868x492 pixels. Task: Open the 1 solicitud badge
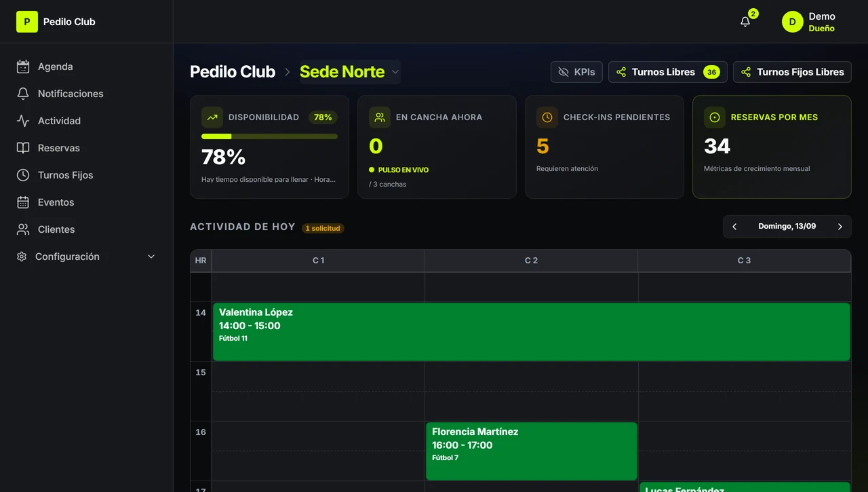click(323, 228)
